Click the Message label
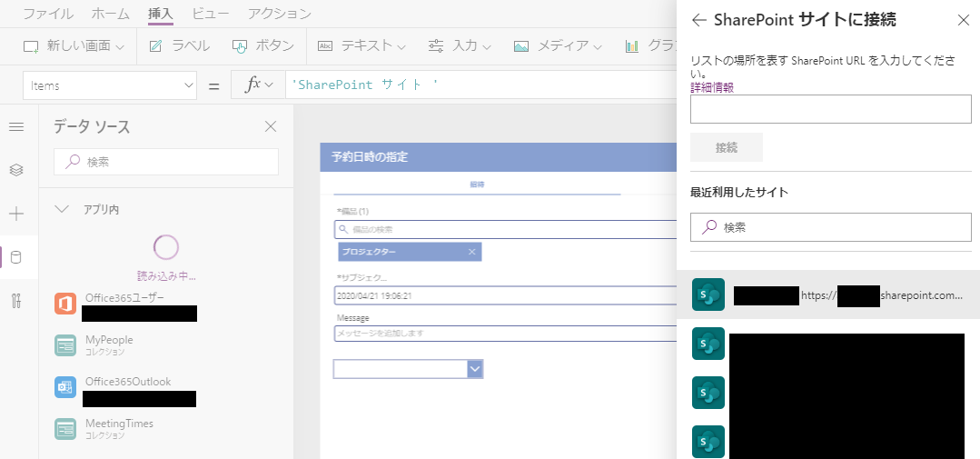The height and width of the screenshot is (459, 980). click(352, 318)
